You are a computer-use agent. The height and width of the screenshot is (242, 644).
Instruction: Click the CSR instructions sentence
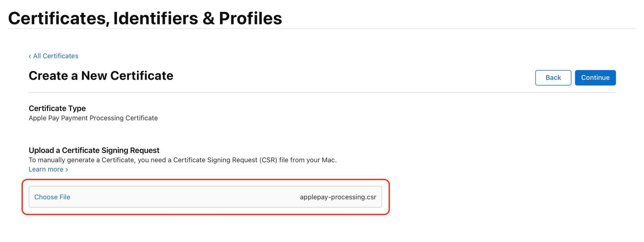[183, 160]
